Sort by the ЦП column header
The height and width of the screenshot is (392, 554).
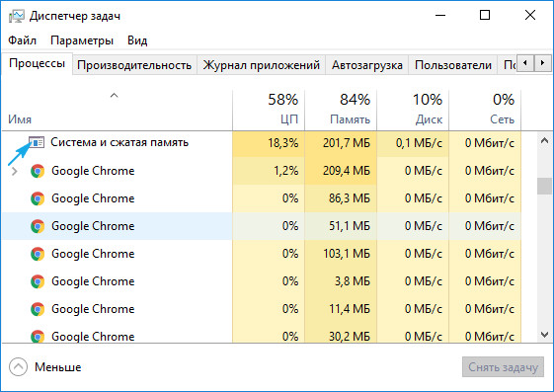[269, 110]
